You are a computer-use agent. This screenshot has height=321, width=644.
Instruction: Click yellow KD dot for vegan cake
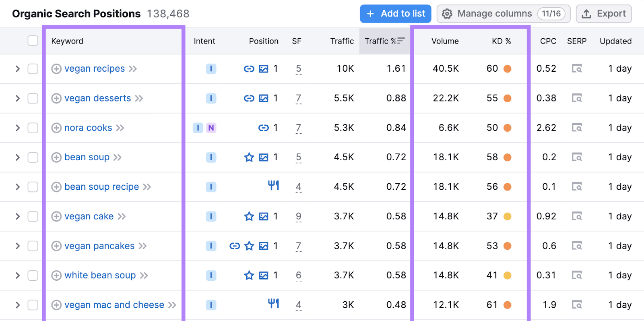[x=508, y=217]
